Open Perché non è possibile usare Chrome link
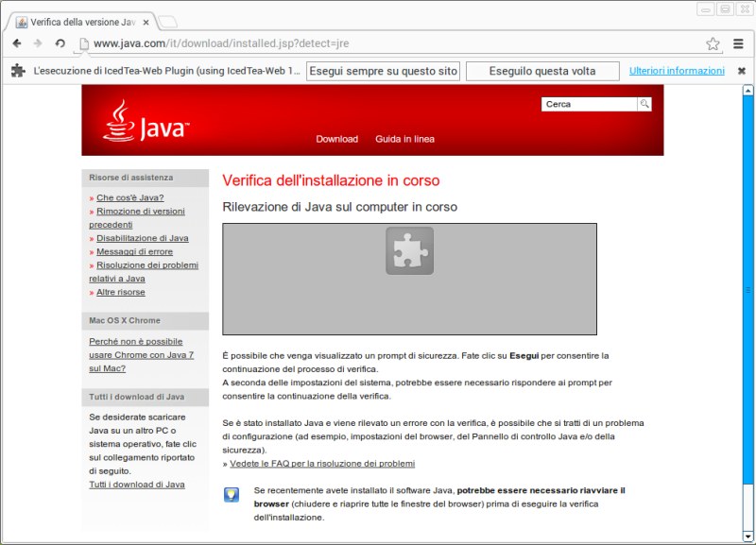Image resolution: width=756 pixels, height=545 pixels. [x=141, y=354]
